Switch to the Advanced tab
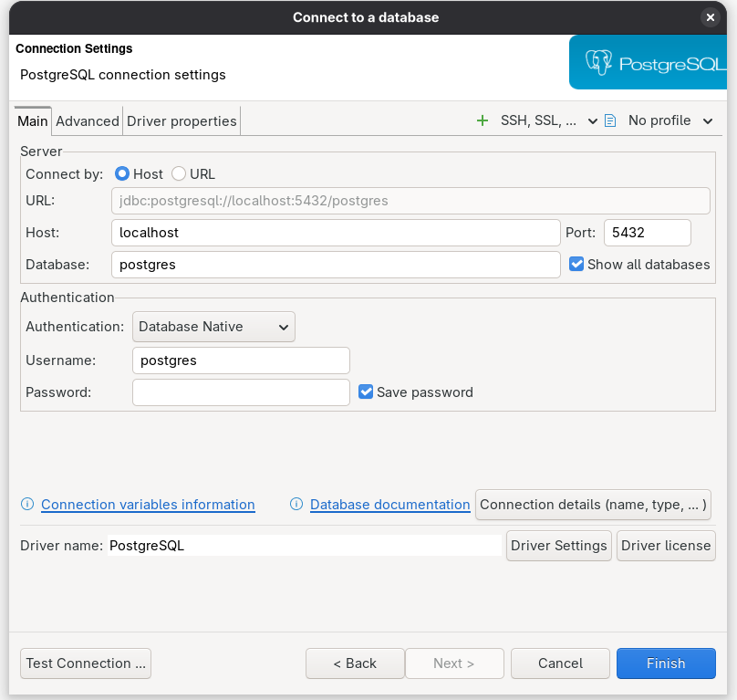This screenshot has width=737, height=700. click(88, 121)
